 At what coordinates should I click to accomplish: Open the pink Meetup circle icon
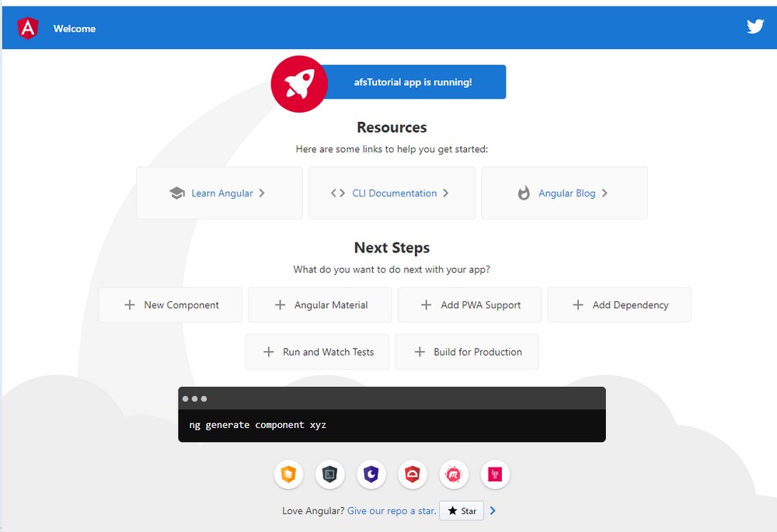click(454, 475)
